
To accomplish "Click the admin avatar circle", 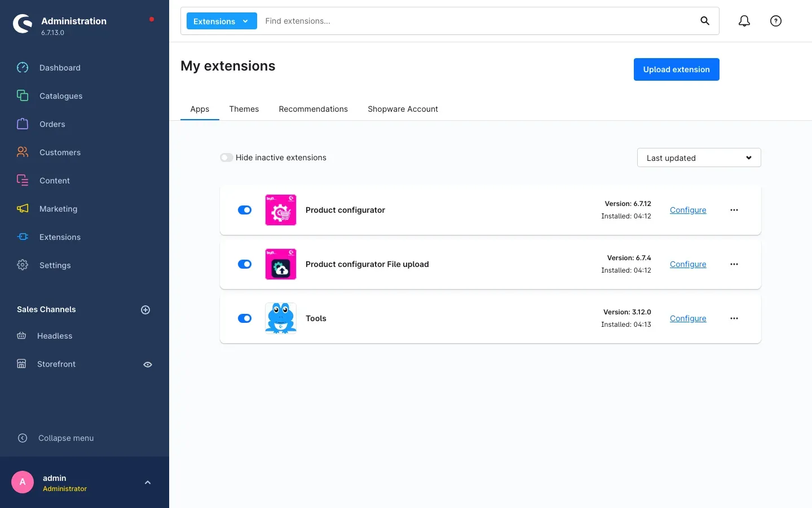I will click(x=23, y=482).
